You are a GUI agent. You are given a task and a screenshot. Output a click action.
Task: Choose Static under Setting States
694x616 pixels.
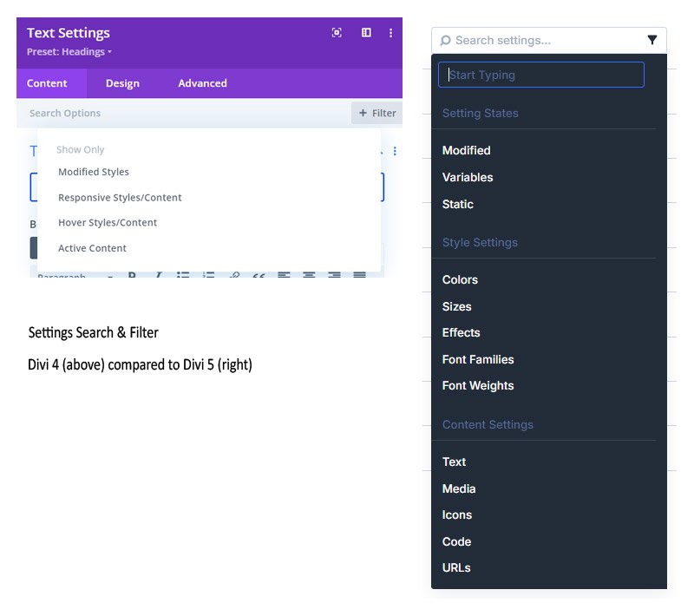pyautogui.click(x=458, y=205)
